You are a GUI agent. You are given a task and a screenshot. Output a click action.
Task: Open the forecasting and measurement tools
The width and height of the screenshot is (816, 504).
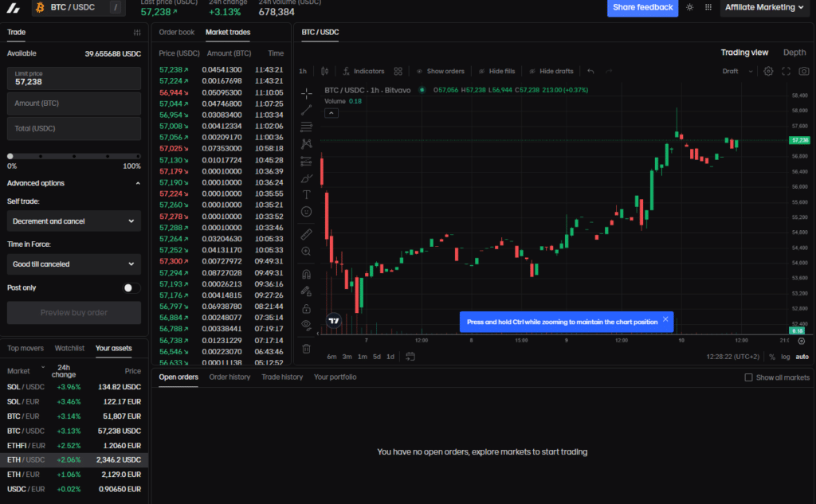coord(307,162)
